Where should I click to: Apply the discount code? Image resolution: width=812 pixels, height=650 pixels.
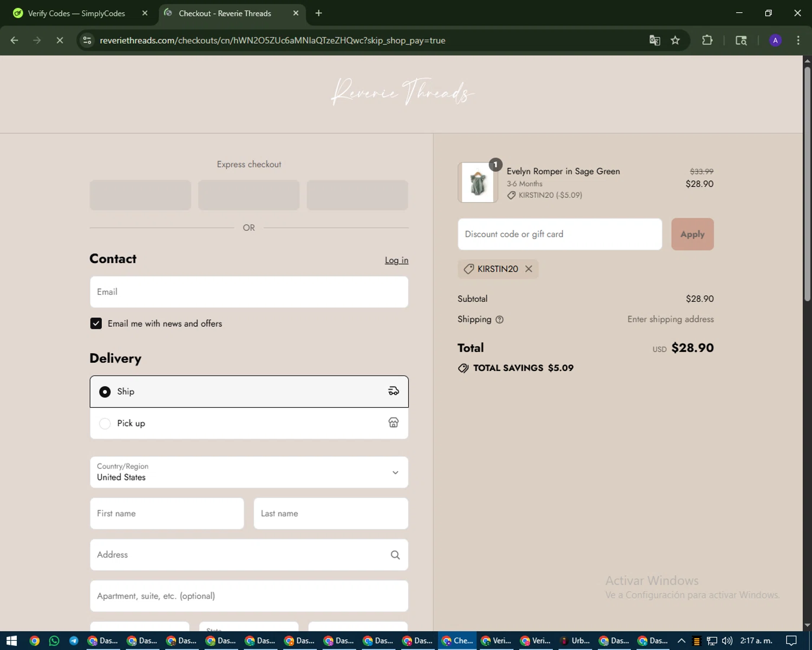692,234
